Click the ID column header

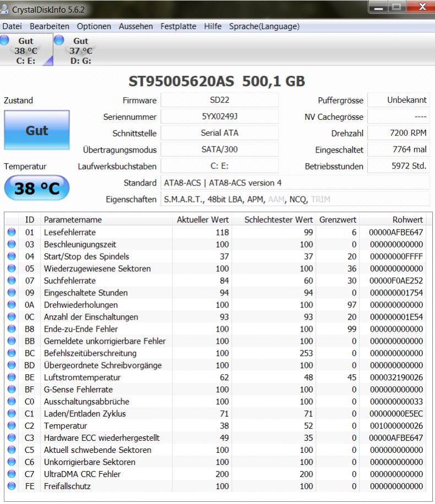click(x=30, y=220)
